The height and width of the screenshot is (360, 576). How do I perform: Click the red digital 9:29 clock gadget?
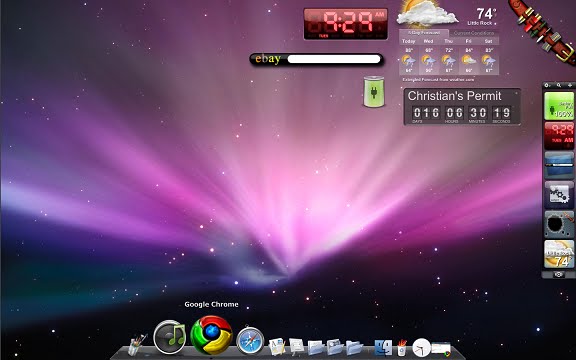346,24
